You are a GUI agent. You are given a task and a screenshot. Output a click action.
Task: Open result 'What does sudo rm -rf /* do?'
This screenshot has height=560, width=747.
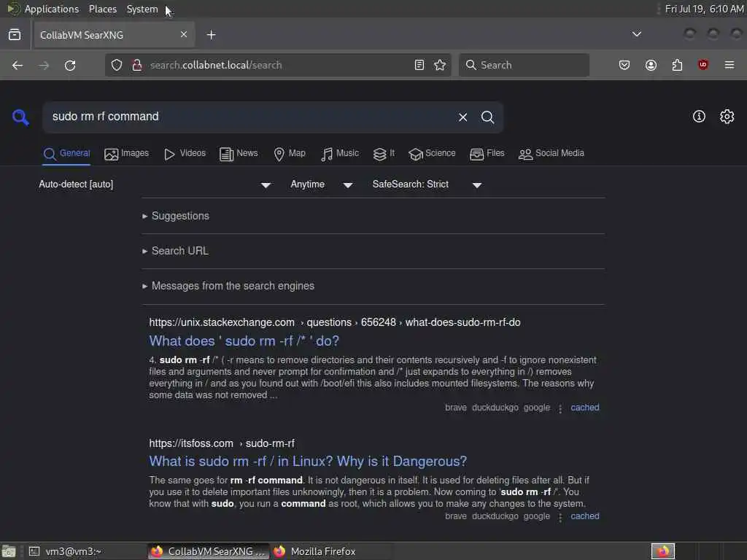click(244, 341)
